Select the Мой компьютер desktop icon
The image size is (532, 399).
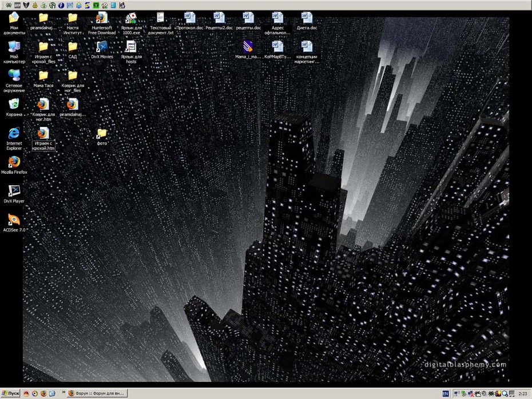[14, 52]
